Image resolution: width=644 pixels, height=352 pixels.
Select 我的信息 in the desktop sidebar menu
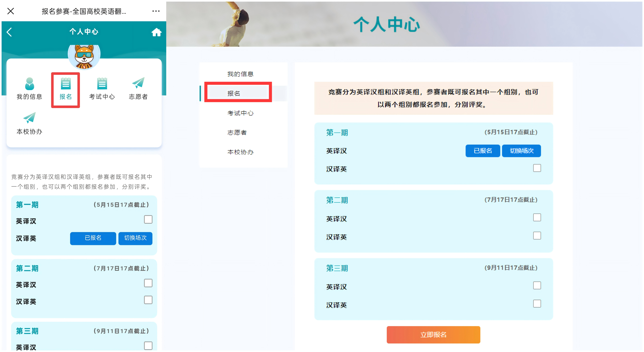click(240, 74)
